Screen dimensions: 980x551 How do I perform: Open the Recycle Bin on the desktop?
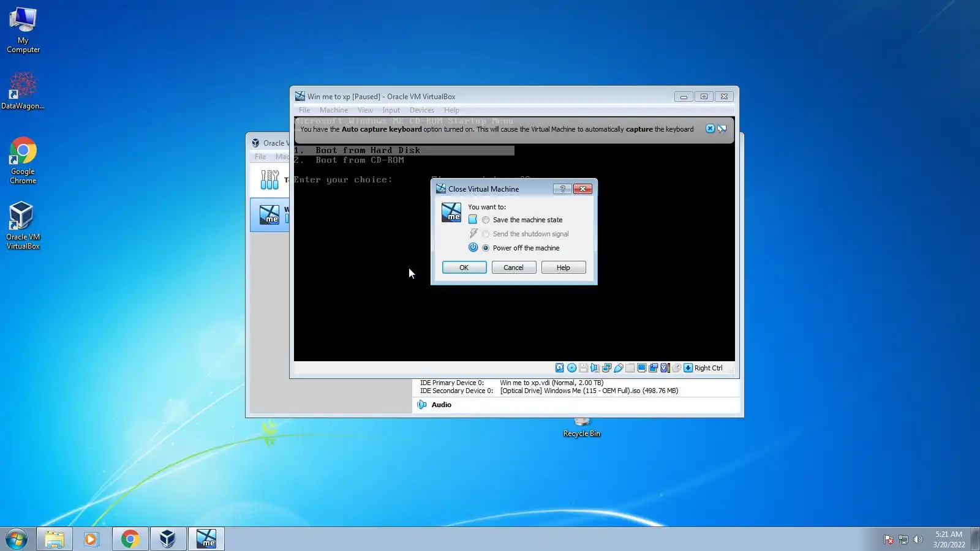582,429
